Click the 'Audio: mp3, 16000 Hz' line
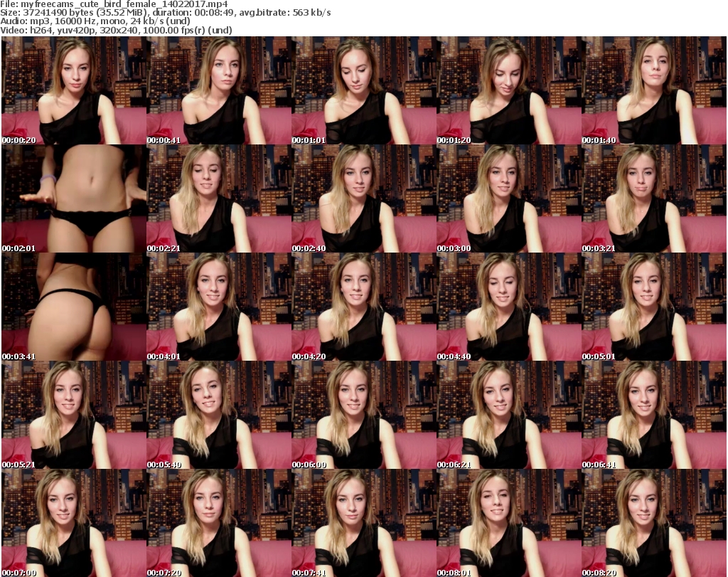 coord(95,21)
